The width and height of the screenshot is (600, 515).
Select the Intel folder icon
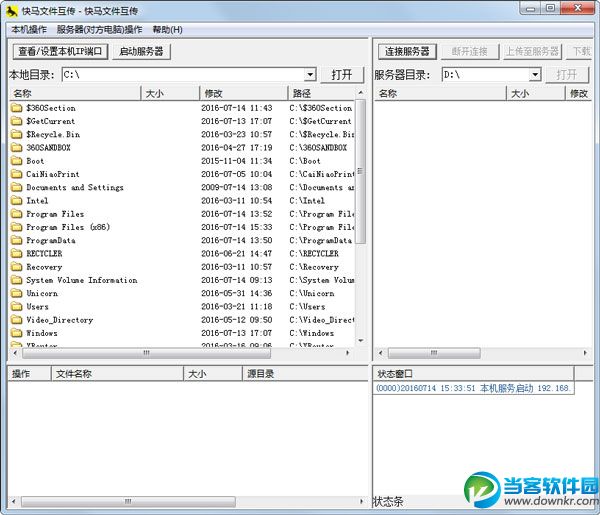click(16, 200)
